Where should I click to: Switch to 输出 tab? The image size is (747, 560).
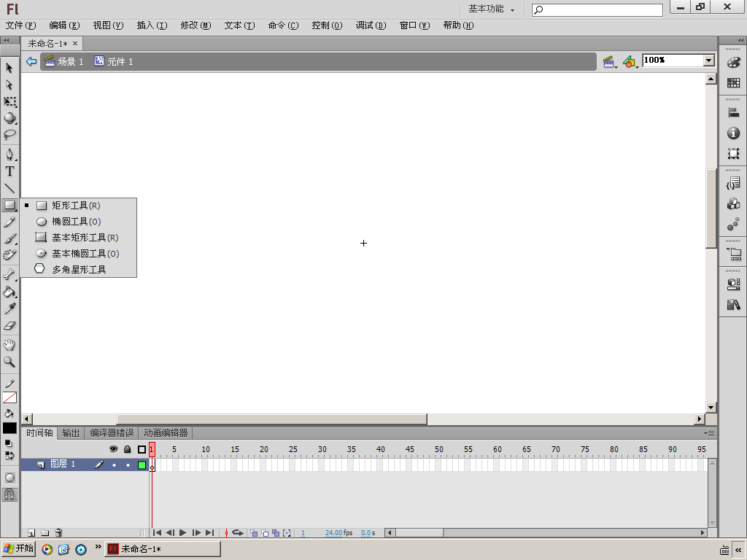[x=71, y=433]
